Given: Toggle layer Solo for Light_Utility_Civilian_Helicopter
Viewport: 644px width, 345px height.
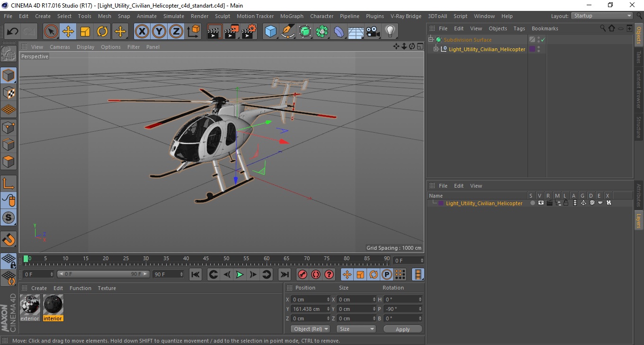Looking at the screenshot, I should (x=533, y=203).
